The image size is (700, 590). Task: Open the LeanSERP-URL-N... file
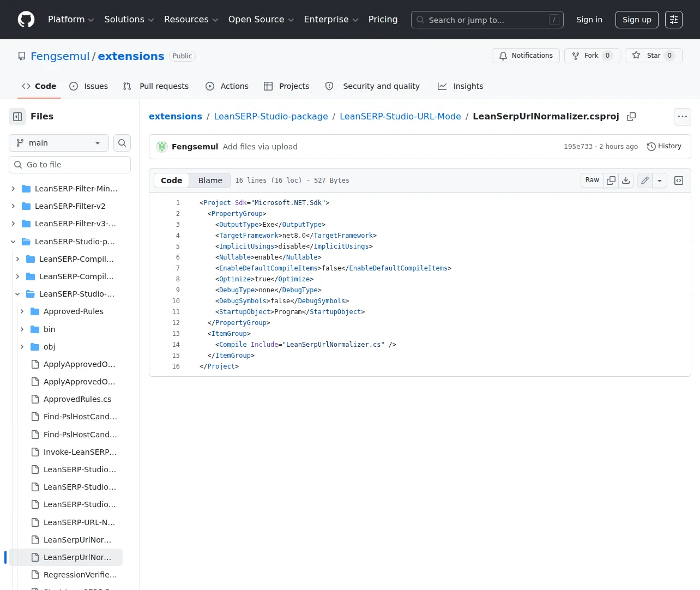coord(80,522)
